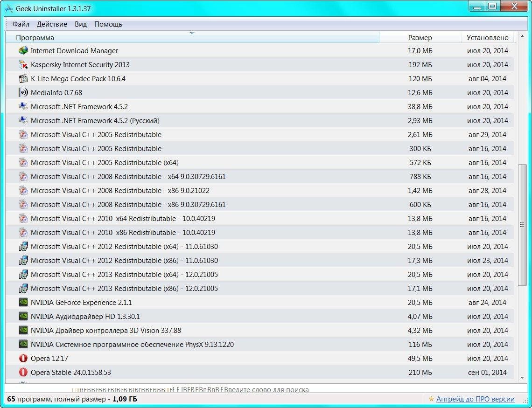The height and width of the screenshot is (408, 532).
Task: Click the 788 КБ size value
Action: (x=420, y=176)
